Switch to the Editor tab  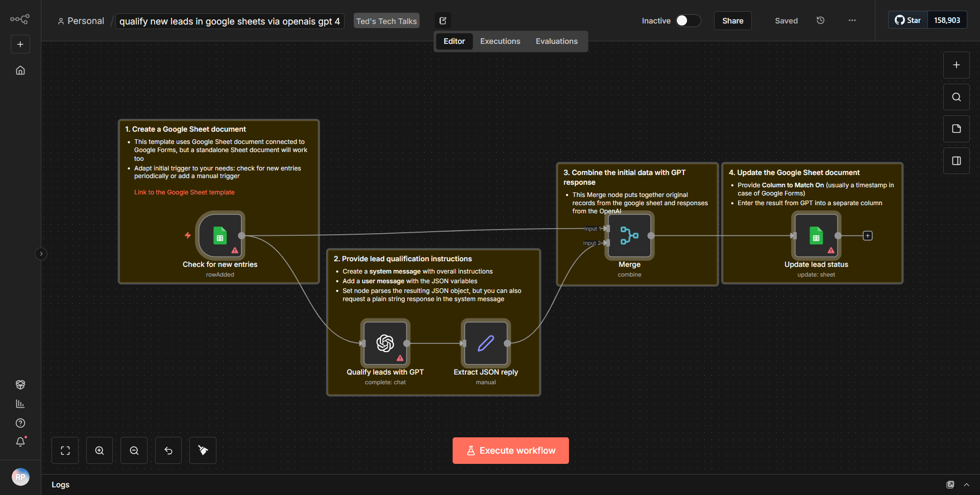coord(454,41)
